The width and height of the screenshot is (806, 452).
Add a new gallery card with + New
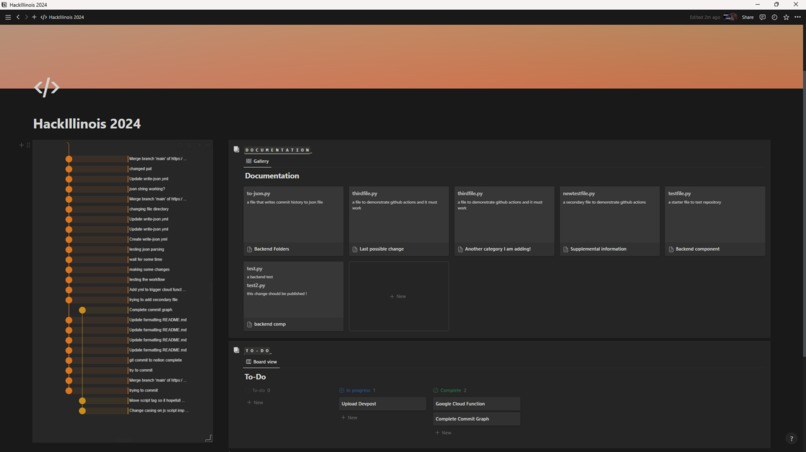(x=399, y=296)
